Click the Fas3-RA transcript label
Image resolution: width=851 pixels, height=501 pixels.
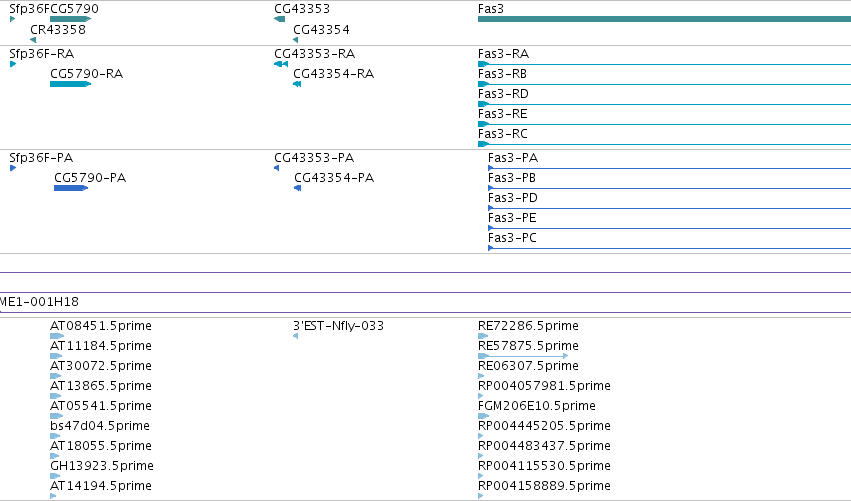click(x=503, y=54)
